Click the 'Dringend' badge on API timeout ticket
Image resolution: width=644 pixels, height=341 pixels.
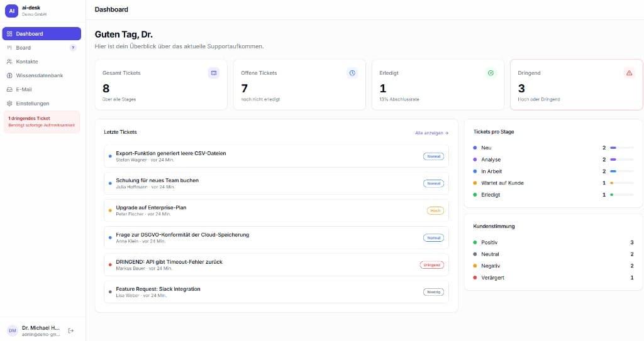pyautogui.click(x=431, y=265)
